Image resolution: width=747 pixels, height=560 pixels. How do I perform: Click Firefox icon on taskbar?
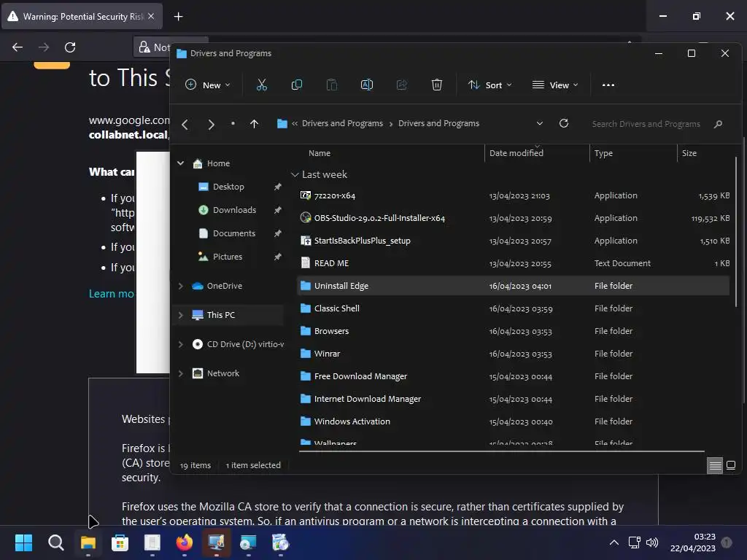pyautogui.click(x=185, y=542)
